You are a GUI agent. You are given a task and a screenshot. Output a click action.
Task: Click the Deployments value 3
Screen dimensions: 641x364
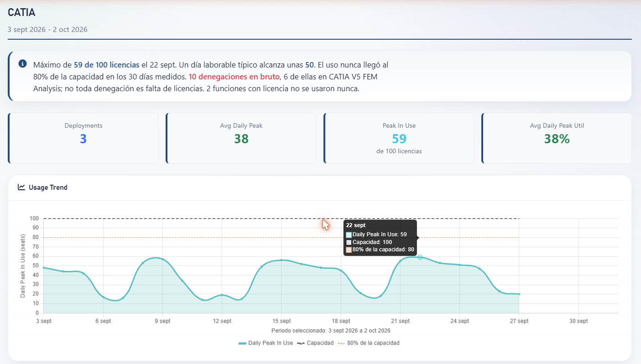pos(83,139)
